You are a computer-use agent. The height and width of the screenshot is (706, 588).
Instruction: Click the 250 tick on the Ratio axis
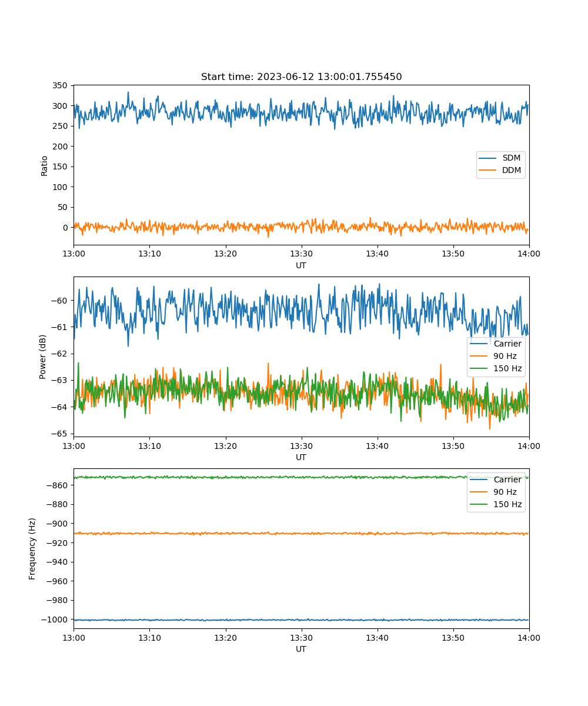59,126
